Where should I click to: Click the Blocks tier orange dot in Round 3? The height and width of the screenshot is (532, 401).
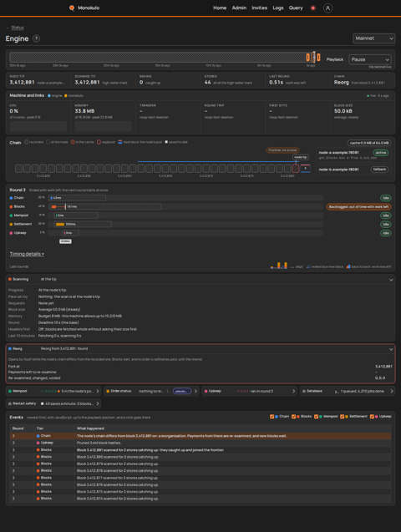click(x=11, y=206)
